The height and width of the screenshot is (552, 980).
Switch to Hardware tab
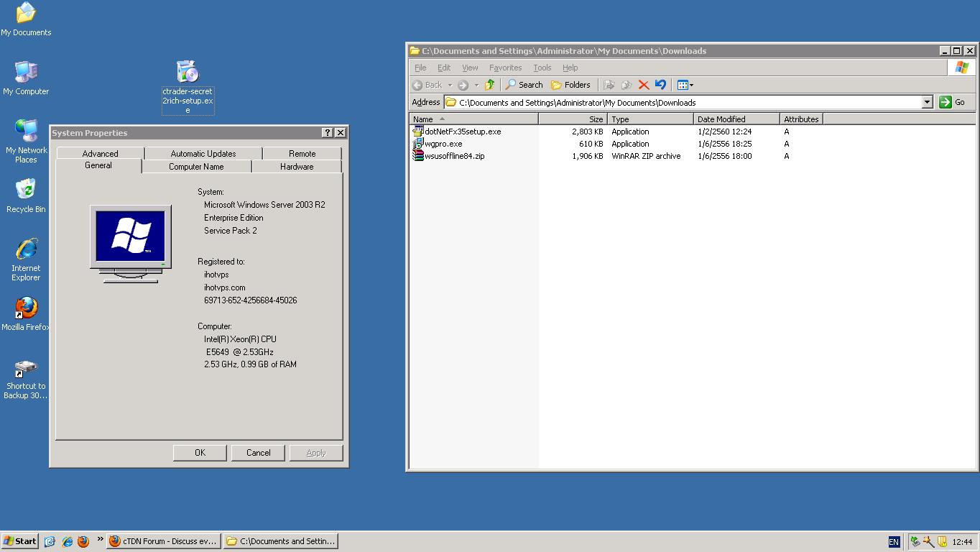297,167
